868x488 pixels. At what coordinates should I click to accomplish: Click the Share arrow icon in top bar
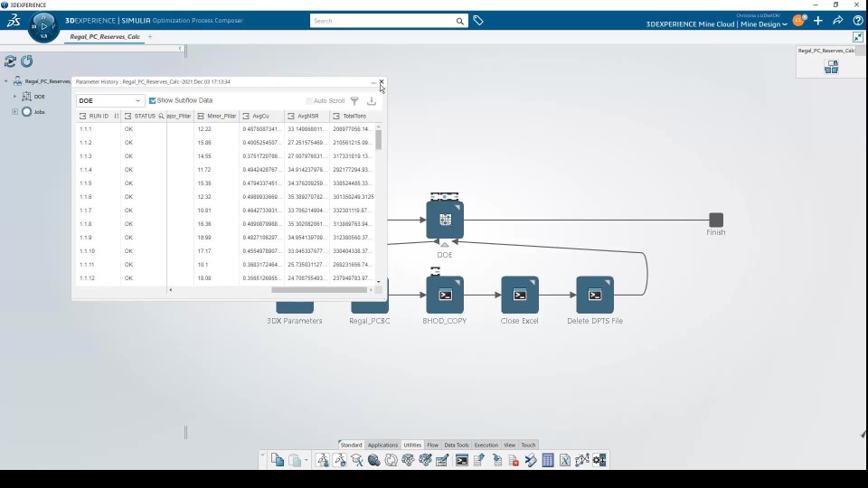pyautogui.click(x=838, y=21)
